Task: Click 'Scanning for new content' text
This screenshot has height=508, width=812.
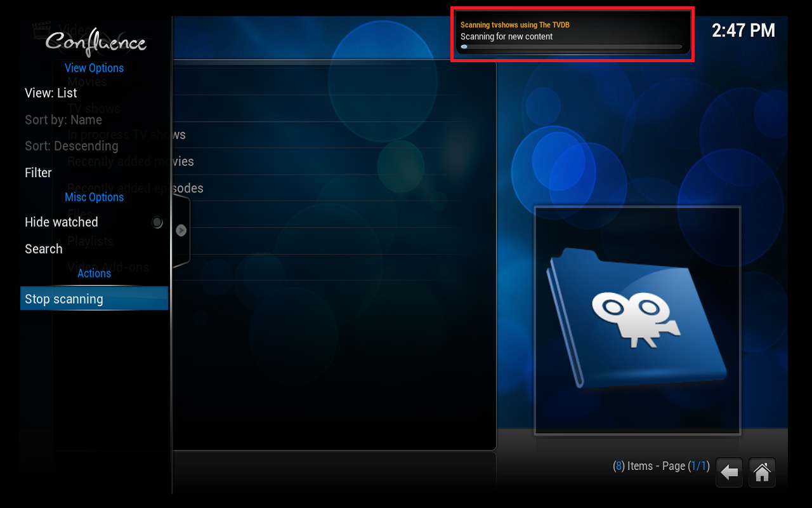Action: click(x=506, y=36)
